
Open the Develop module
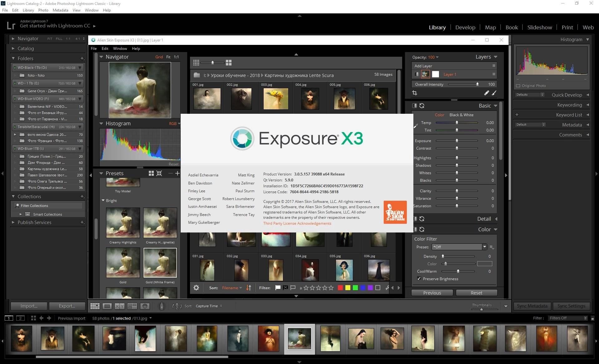pyautogui.click(x=465, y=27)
